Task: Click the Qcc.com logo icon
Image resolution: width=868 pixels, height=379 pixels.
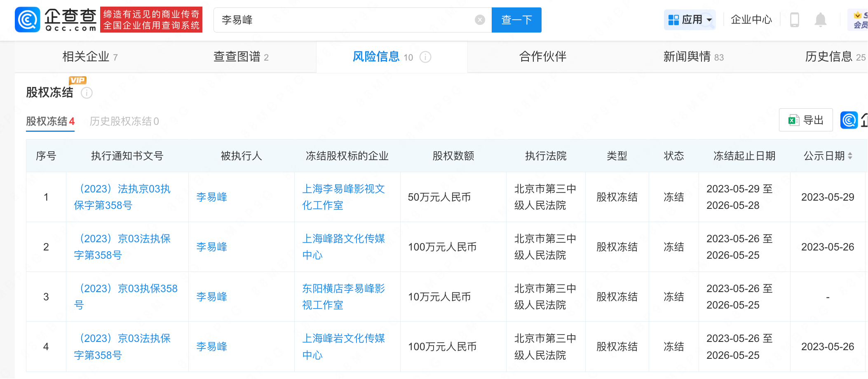Action: coord(27,20)
